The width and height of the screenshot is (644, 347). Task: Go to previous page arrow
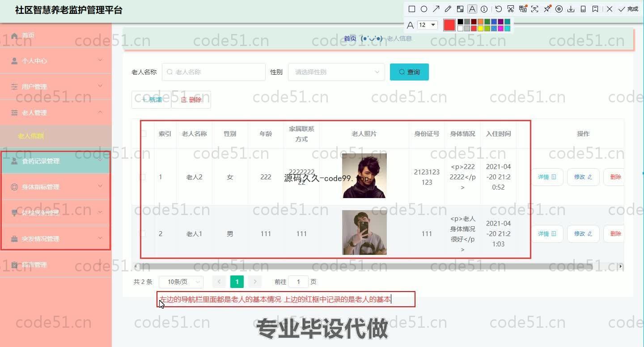tap(219, 282)
